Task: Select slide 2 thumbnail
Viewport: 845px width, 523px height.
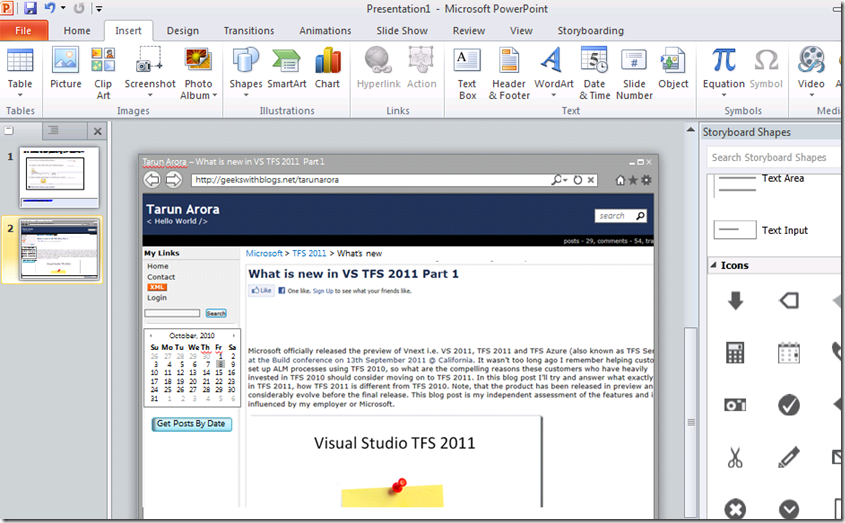Action: pyautogui.click(x=59, y=250)
